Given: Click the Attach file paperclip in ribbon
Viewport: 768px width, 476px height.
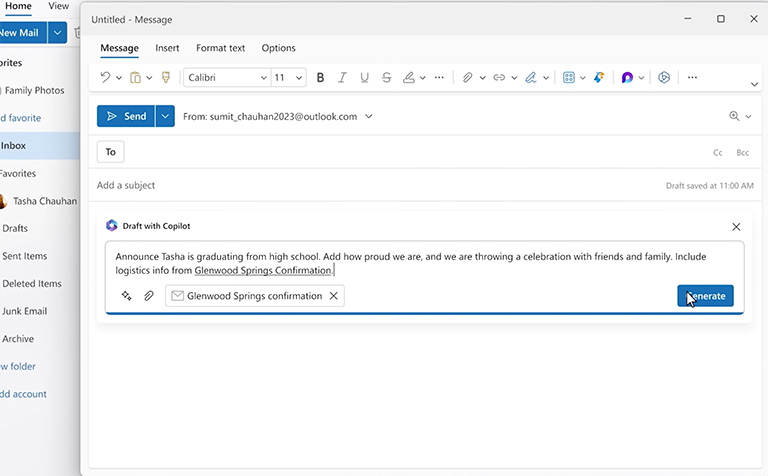Looking at the screenshot, I should pyautogui.click(x=466, y=77).
